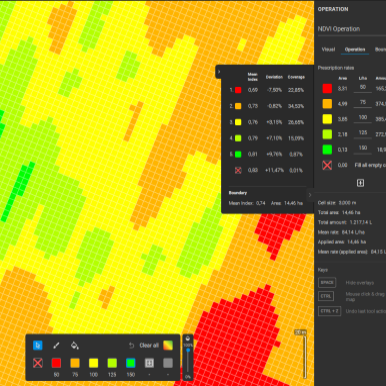Select the pointer selection tool
Image resolution: width=386 pixels, height=386 pixels.
point(38,345)
